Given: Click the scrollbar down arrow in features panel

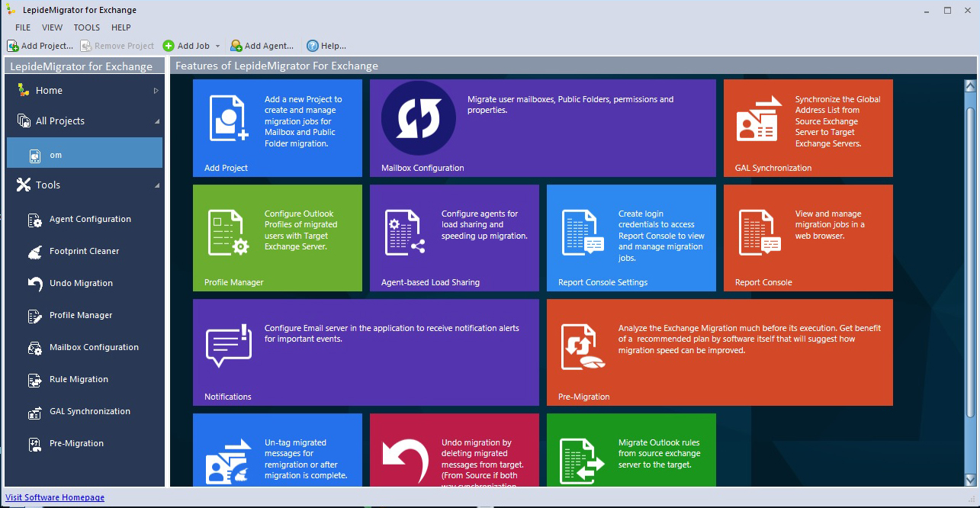Looking at the screenshot, I should tap(970, 480).
